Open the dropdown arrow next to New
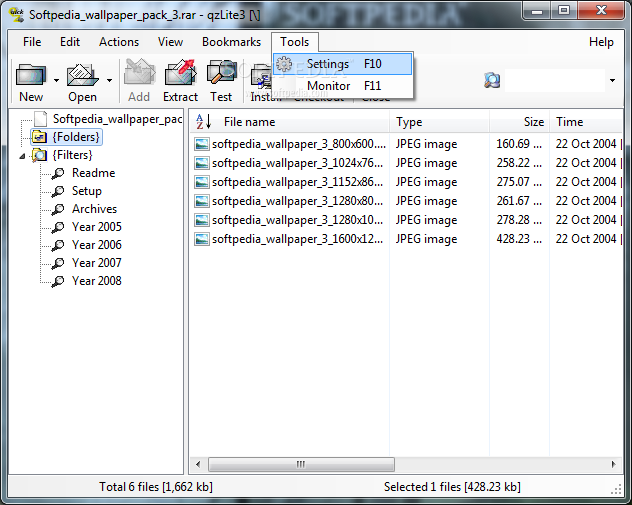Screen dimensions: 632x505 pyautogui.click(x=56, y=80)
